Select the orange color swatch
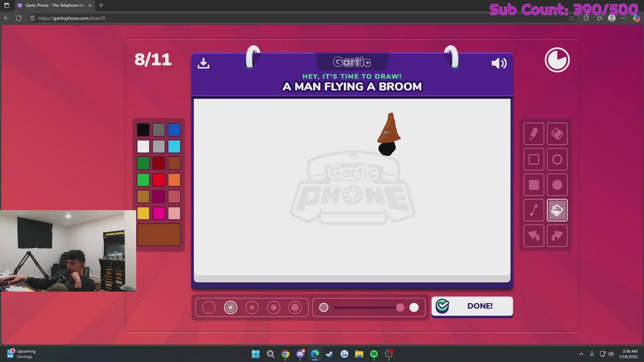This screenshot has width=644, height=362. [174, 179]
